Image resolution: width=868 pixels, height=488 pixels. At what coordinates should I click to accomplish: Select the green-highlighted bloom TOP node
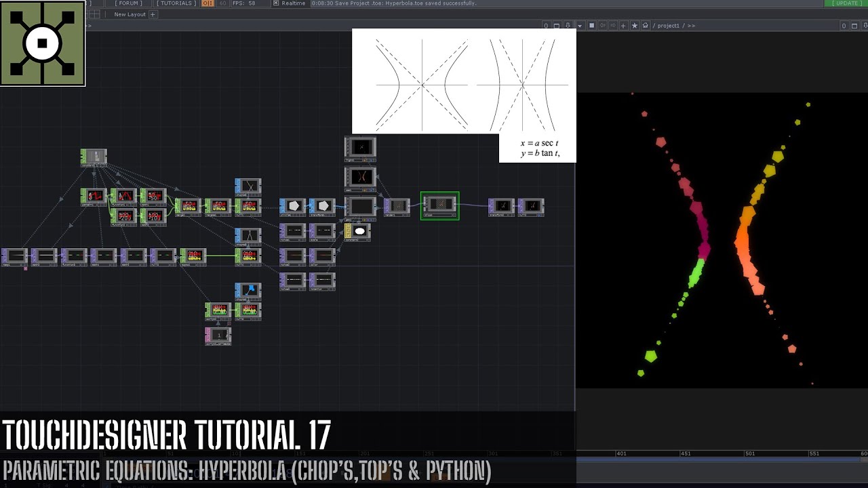point(439,205)
